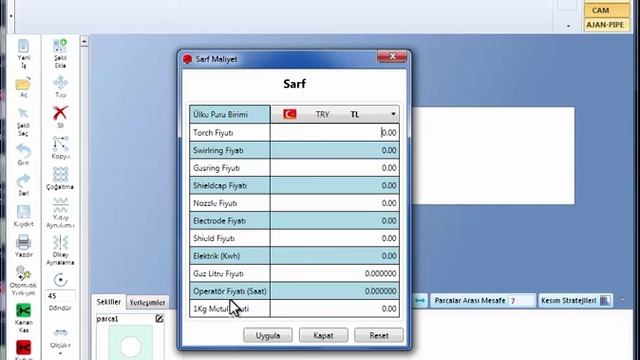This screenshot has height=360, width=640.
Task: Select the parca1 shape thumbnail
Action: pyautogui.click(x=130, y=342)
